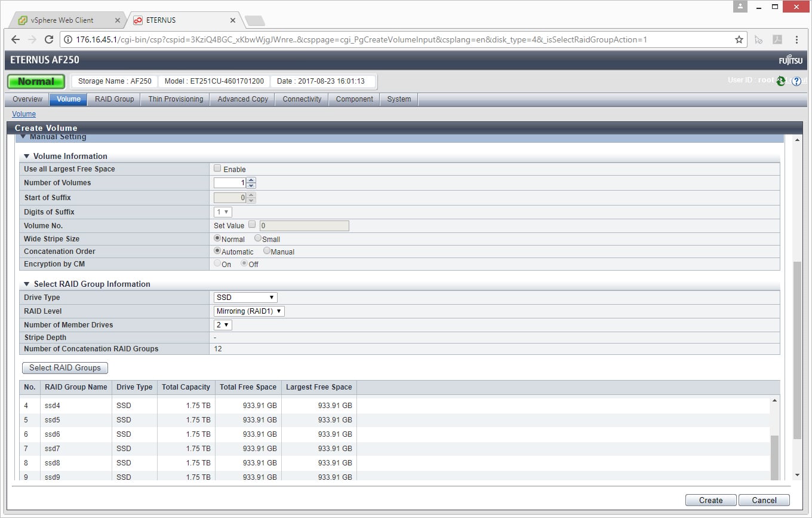Image resolution: width=812 pixels, height=518 pixels.
Task: Close the vSphere Web Client tab
Action: pos(116,20)
